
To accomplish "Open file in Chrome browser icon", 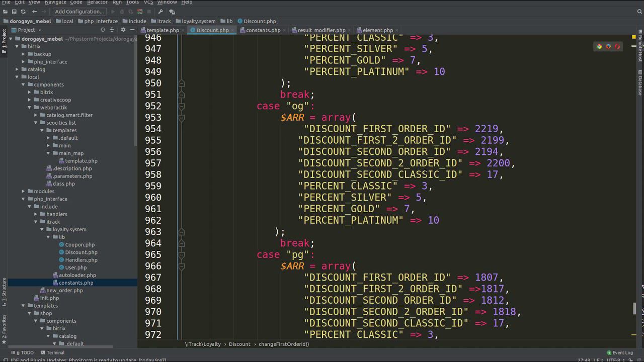I will pos(599,47).
